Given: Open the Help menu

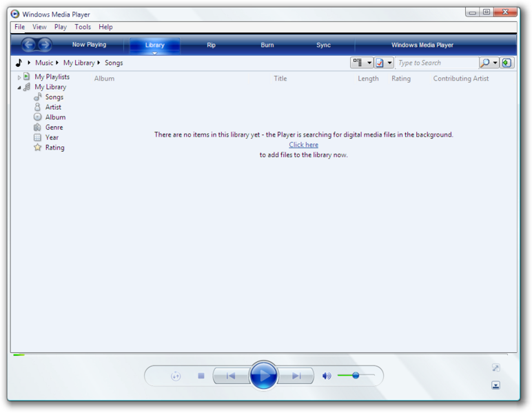Looking at the screenshot, I should pyautogui.click(x=105, y=27).
